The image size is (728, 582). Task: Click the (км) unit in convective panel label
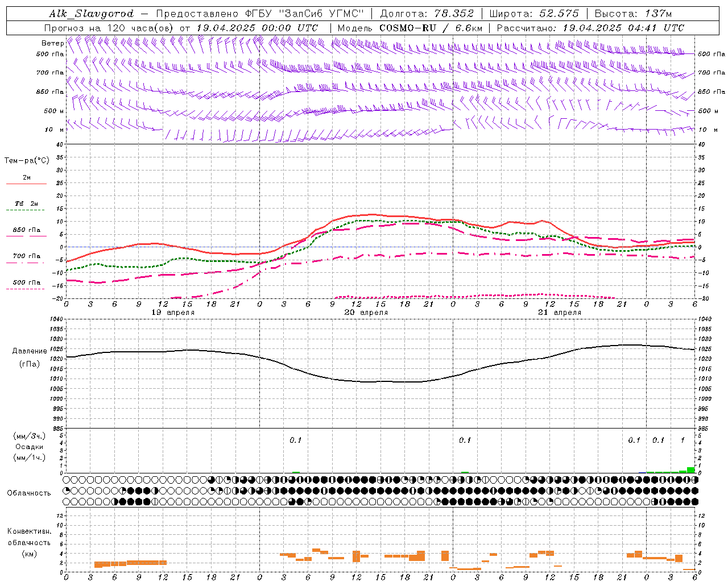pyautogui.click(x=29, y=554)
